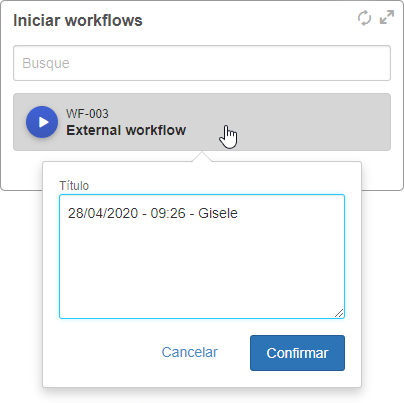Click the Confirmar button

(x=297, y=353)
